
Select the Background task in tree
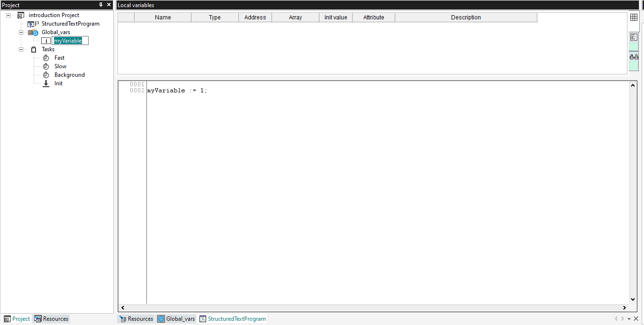(69, 75)
